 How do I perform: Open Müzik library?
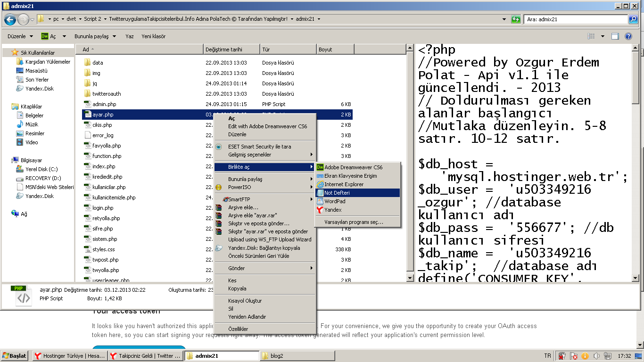click(x=32, y=124)
